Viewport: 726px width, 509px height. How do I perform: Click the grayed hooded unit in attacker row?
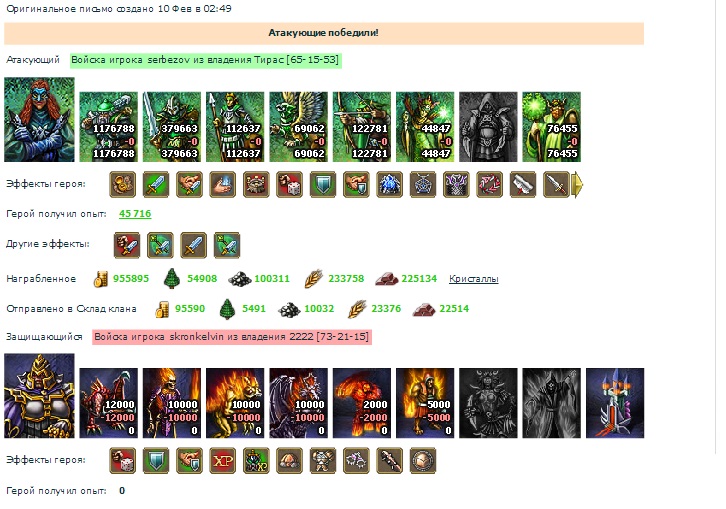(488, 126)
